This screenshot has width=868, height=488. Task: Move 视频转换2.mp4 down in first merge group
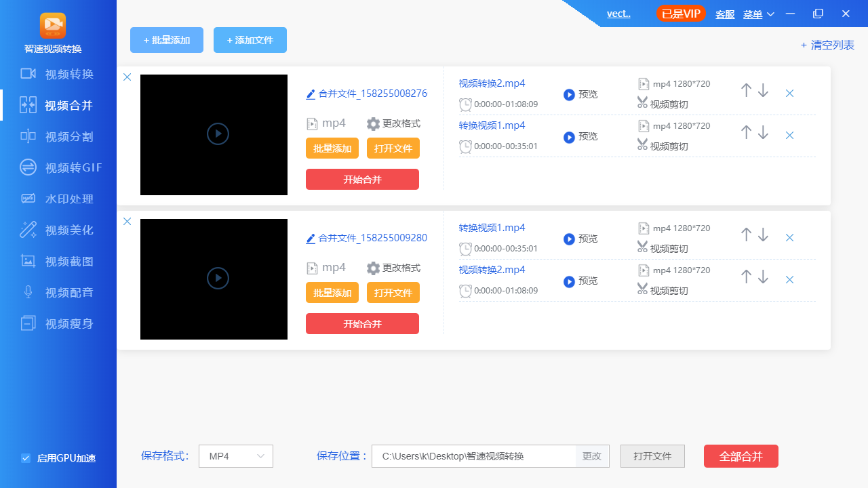point(764,90)
